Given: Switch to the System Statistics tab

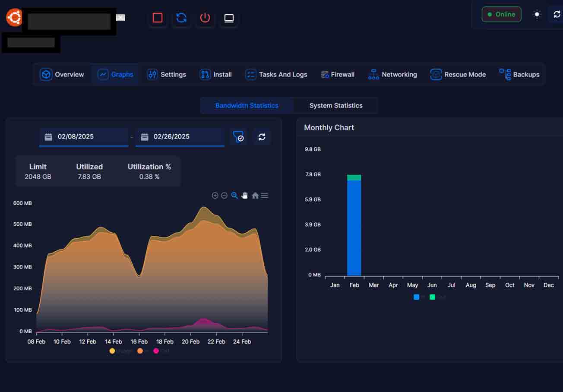Looking at the screenshot, I should [x=335, y=105].
